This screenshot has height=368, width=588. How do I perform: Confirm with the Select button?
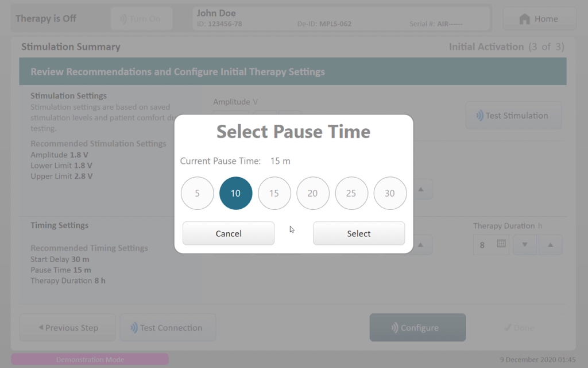coord(359,233)
